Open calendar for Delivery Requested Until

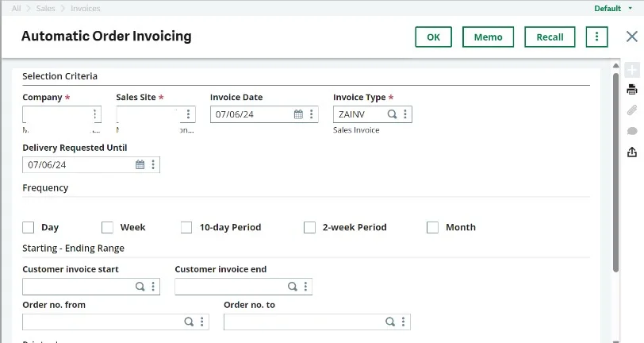point(140,165)
